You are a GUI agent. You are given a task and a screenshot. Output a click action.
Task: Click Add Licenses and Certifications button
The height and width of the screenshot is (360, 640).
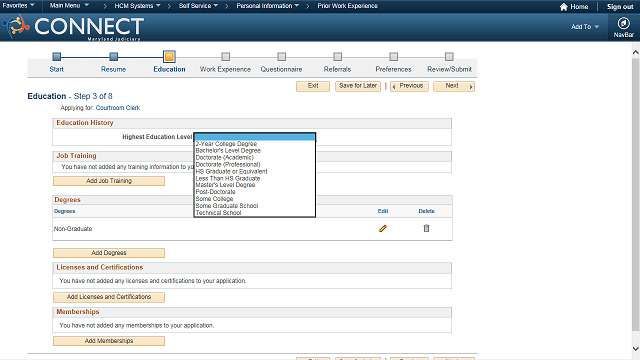pos(109,297)
